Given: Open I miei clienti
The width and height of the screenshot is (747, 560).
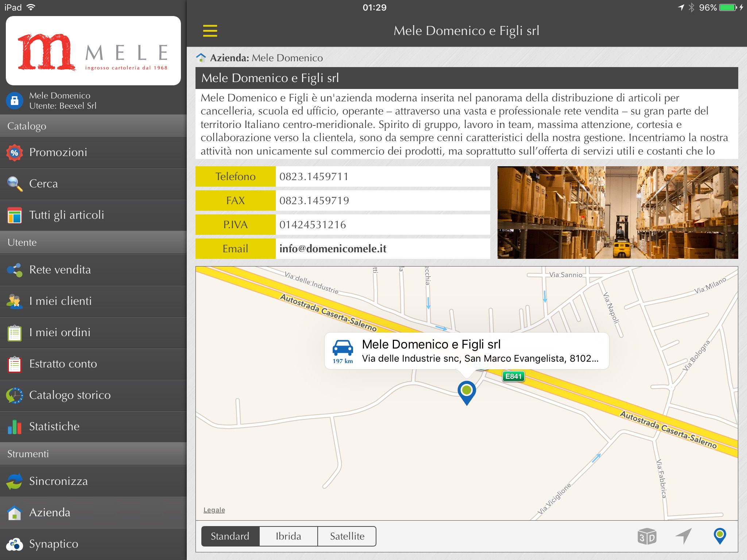Looking at the screenshot, I should tap(93, 301).
